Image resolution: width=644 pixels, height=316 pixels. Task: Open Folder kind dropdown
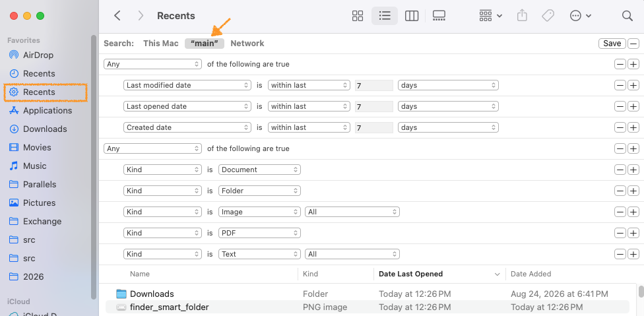pos(259,191)
